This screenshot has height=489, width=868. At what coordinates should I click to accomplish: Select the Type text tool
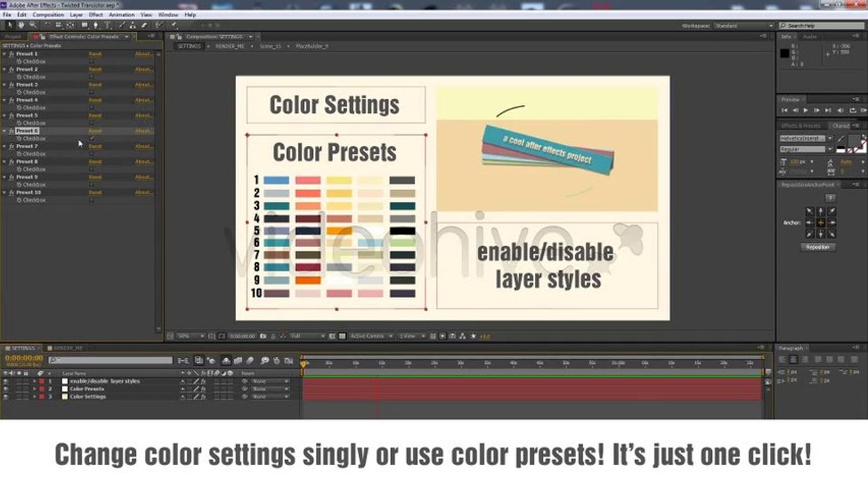click(107, 25)
